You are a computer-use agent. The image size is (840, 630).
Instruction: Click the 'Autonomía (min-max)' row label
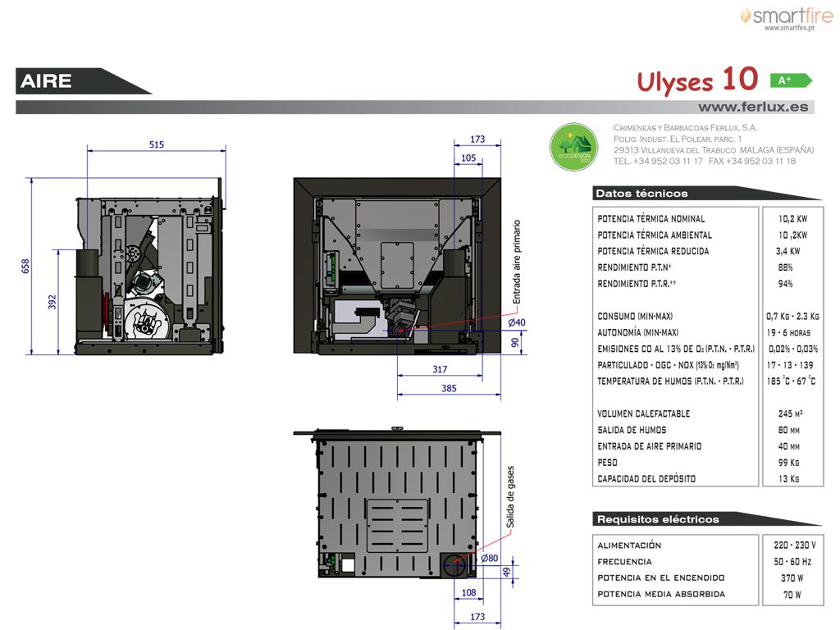(637, 333)
